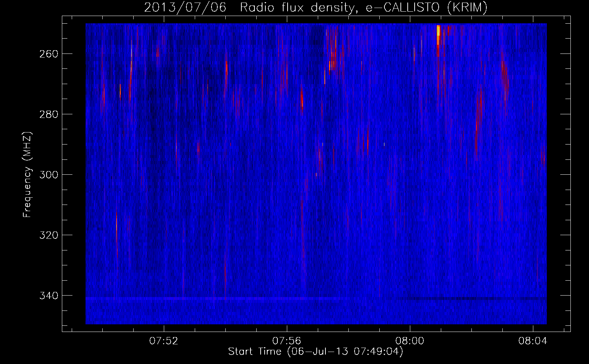Click the plot title mentioning e-CALLISTO (KRIM)

tap(316, 7)
